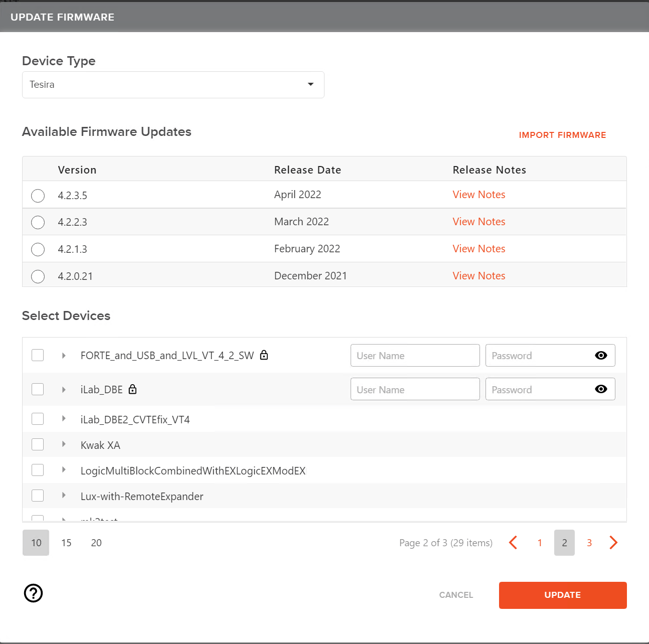The height and width of the screenshot is (644, 649).
Task: Expand the LogicMultiBlockCombinedWithEXLogicEXModEX entry
Action: (64, 470)
